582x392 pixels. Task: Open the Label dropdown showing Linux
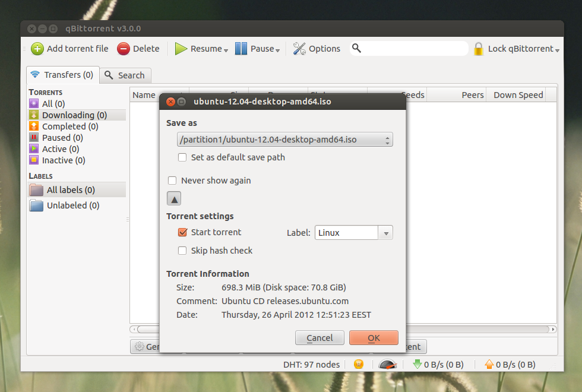pyautogui.click(x=386, y=232)
